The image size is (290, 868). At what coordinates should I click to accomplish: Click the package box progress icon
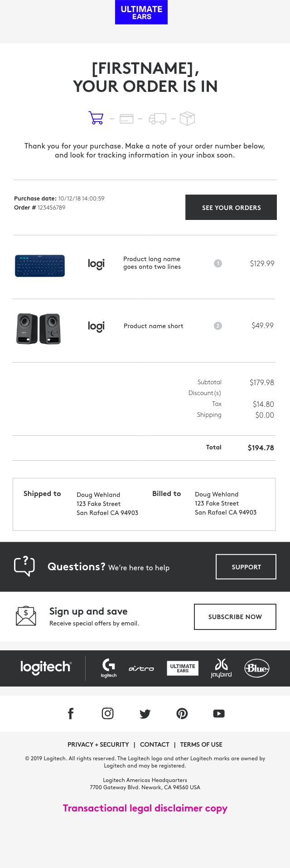(x=187, y=119)
